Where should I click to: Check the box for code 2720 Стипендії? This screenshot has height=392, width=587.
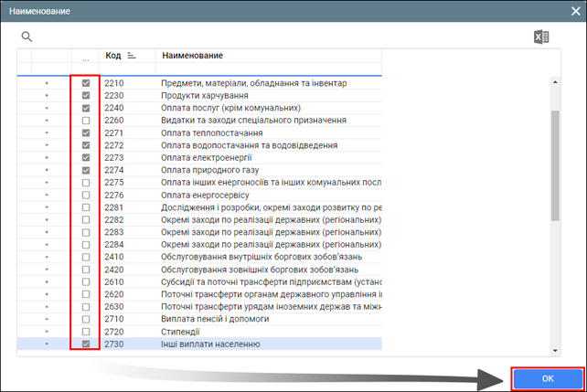pyautogui.click(x=85, y=332)
